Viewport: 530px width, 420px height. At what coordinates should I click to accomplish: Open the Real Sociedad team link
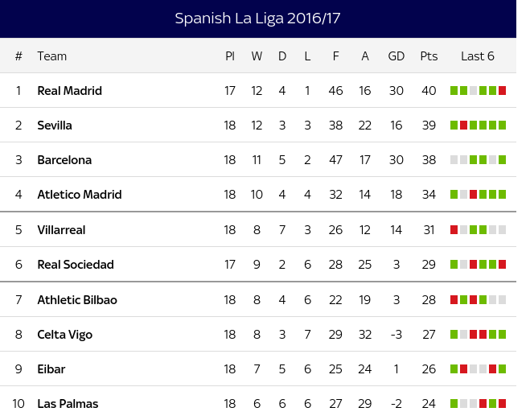pos(76,265)
